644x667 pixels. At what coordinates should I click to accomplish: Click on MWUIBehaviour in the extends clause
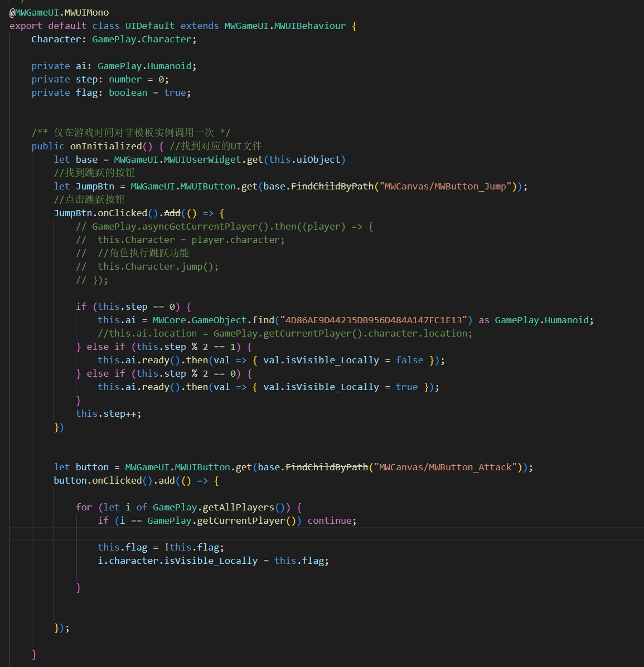coord(310,26)
